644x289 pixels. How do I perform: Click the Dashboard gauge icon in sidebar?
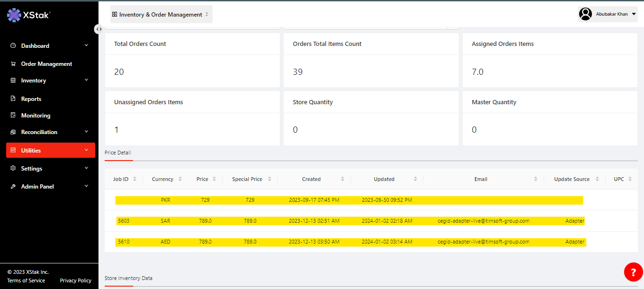[x=13, y=46]
